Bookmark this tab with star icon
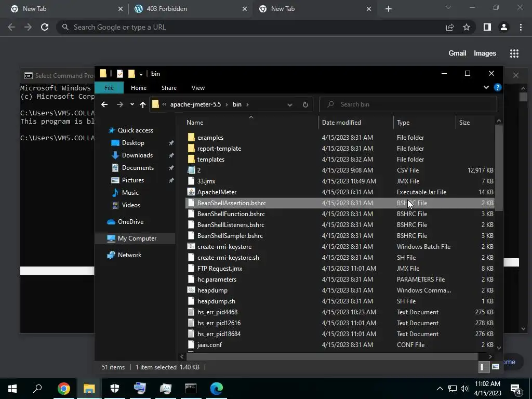This screenshot has width=532, height=399. coord(467,27)
